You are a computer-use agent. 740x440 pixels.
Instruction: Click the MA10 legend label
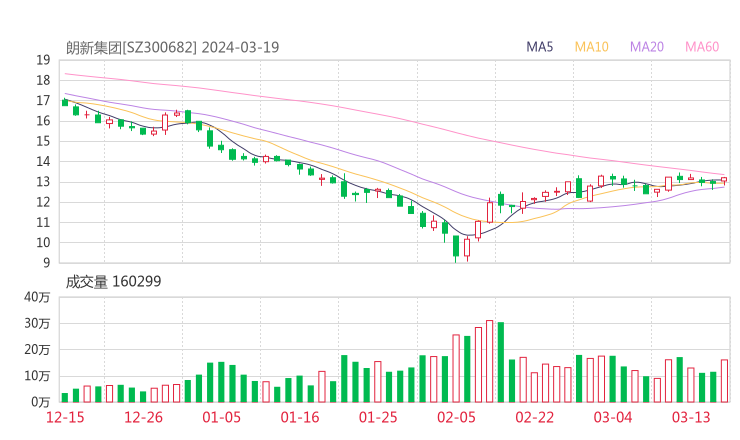[x=591, y=47]
